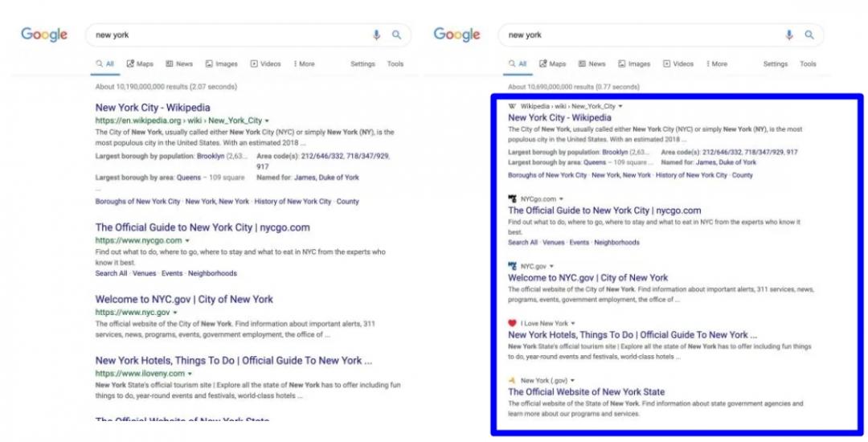Expand arrow next to NYCgo.com site name
This screenshot has width=868, height=442.
[x=561, y=198]
